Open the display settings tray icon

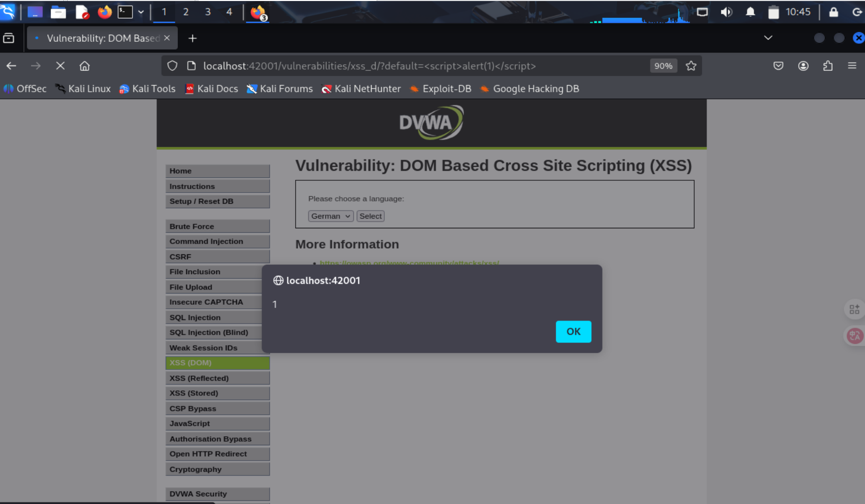coord(702,12)
